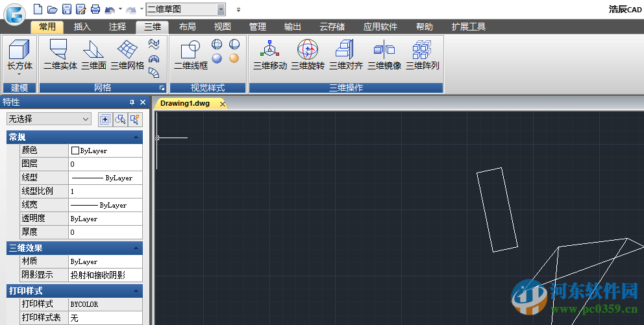The image size is (644, 325).
Task: Open the 扩展工具 ribbon tab
Action: pyautogui.click(x=468, y=27)
